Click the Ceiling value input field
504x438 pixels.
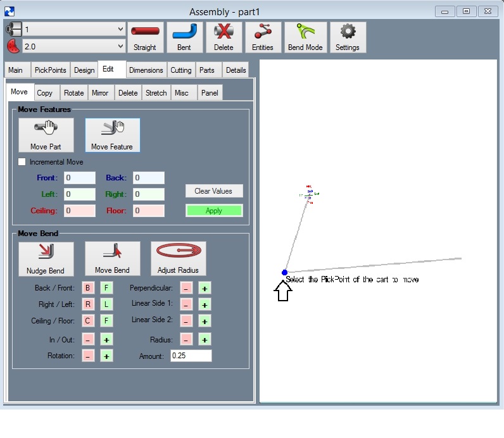coord(79,211)
